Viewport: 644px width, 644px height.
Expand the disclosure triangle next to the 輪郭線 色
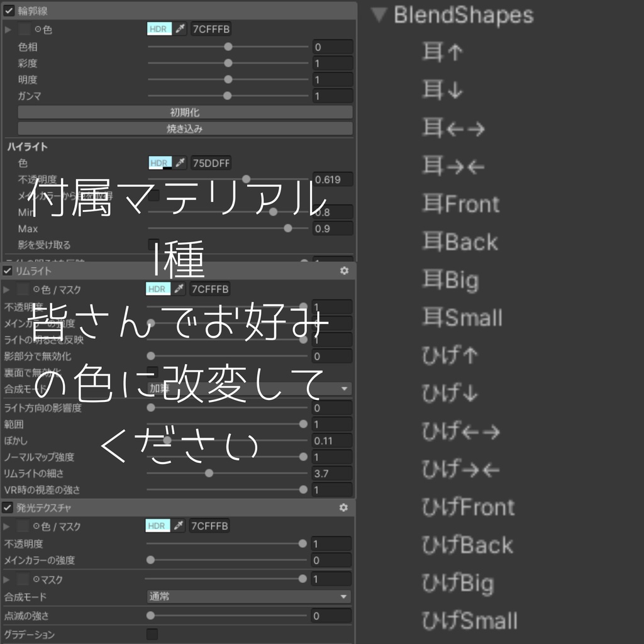point(8,28)
